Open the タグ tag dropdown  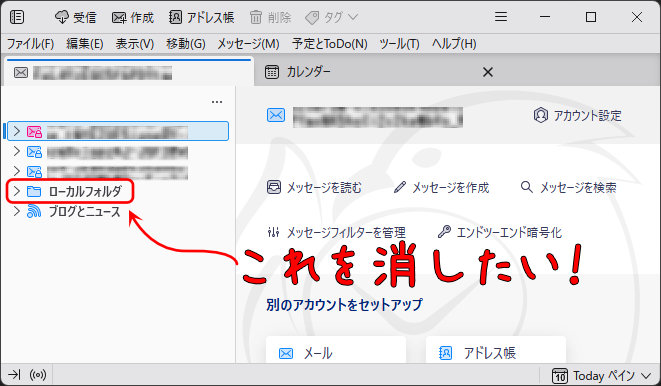tap(331, 17)
